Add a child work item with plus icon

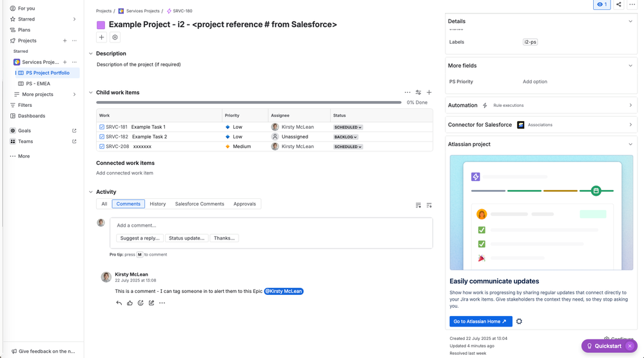pyautogui.click(x=429, y=93)
